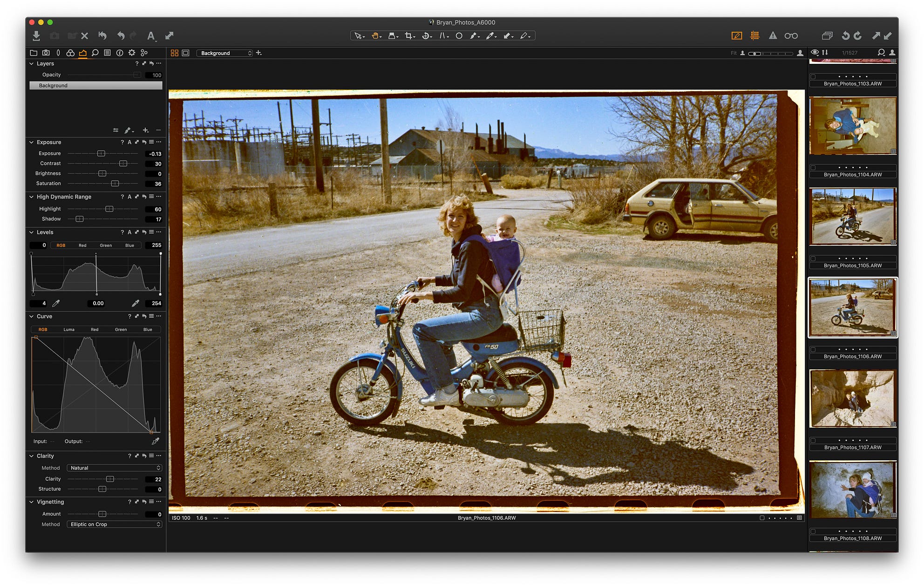Toggle browser eye view mode icon

tap(815, 53)
